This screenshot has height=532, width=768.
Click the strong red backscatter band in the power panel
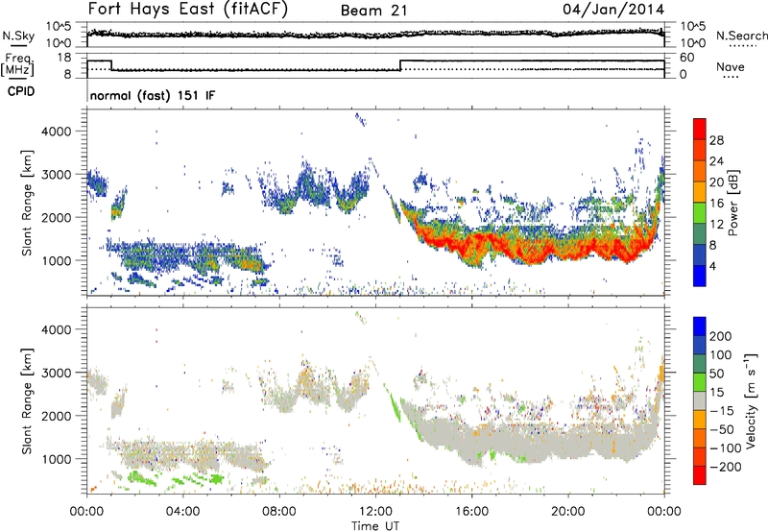tap(534, 250)
